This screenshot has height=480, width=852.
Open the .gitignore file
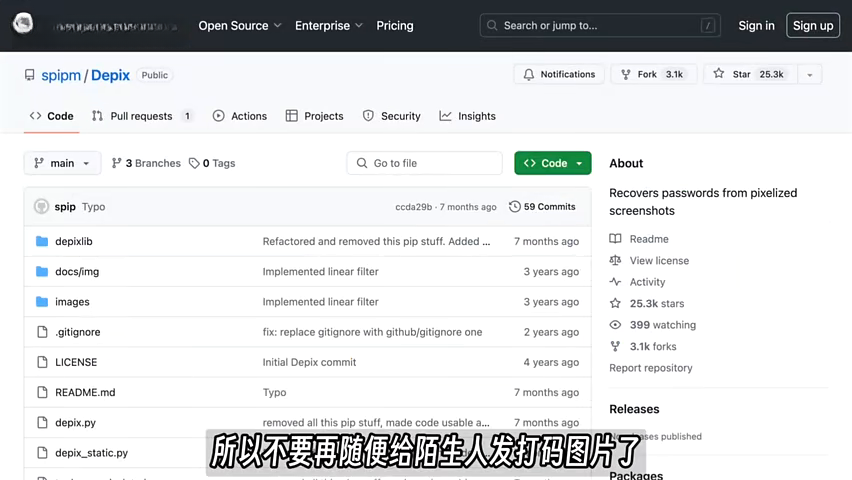78,332
